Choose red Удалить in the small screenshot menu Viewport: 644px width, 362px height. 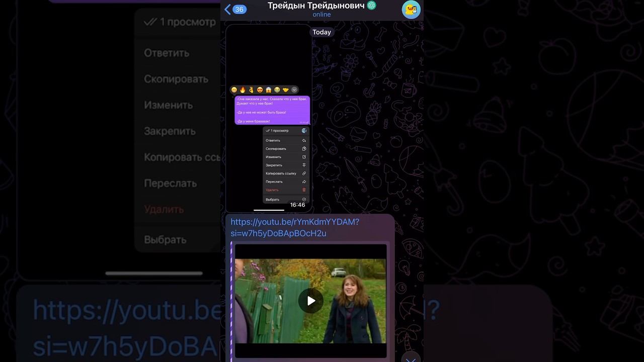coord(286,190)
